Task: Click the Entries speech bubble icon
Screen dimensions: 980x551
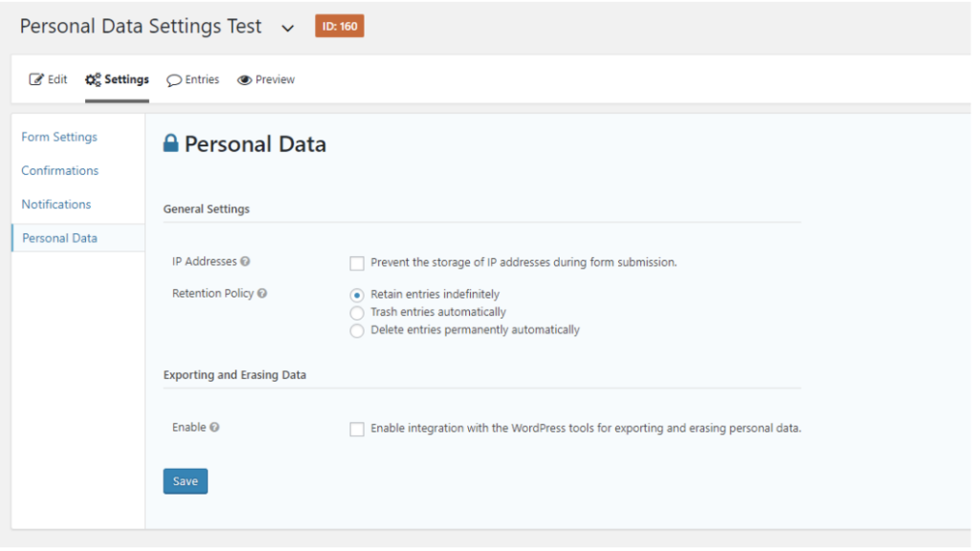Action: pos(174,80)
